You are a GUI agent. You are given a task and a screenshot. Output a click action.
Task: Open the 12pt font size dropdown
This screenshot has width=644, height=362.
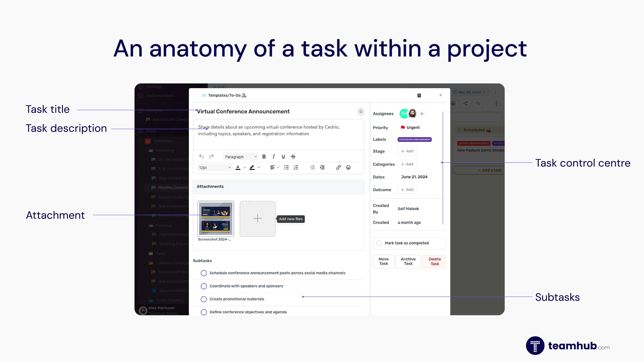pos(215,167)
